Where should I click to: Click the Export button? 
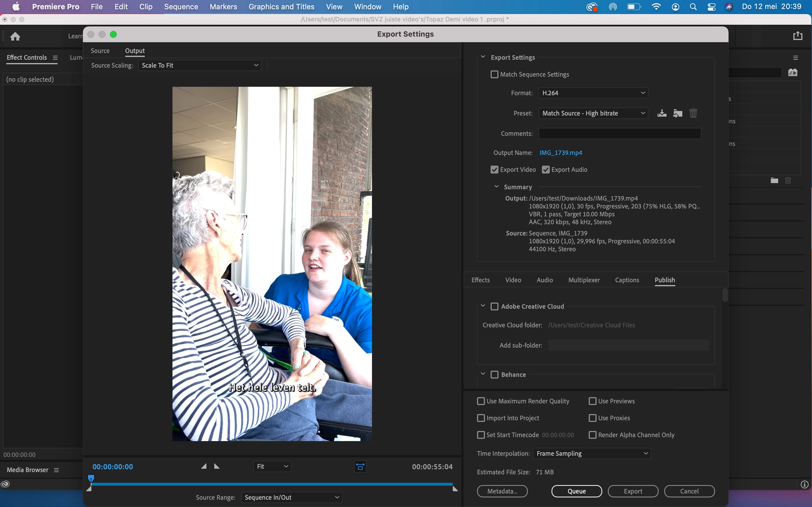pos(633,491)
